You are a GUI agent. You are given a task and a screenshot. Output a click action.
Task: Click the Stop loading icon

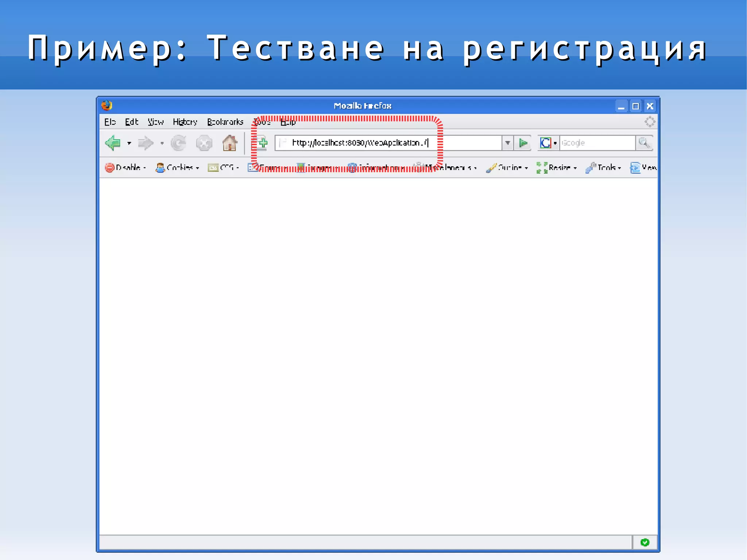point(204,143)
